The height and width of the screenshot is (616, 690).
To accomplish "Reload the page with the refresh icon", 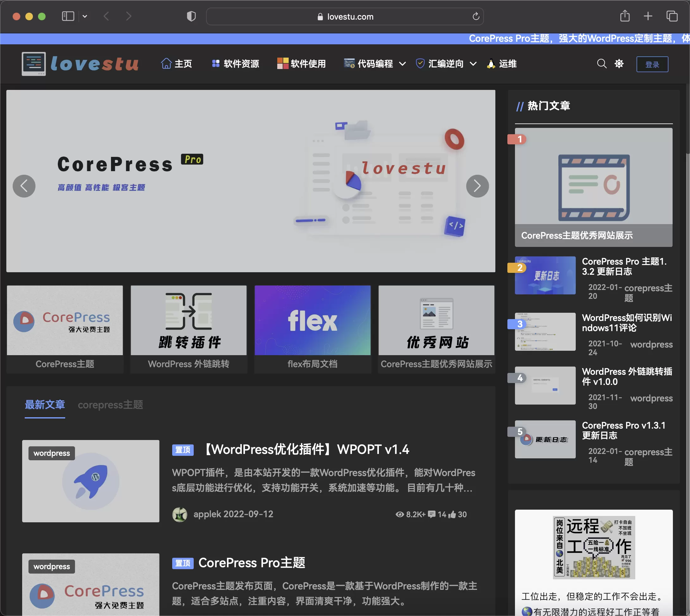I will (x=476, y=16).
